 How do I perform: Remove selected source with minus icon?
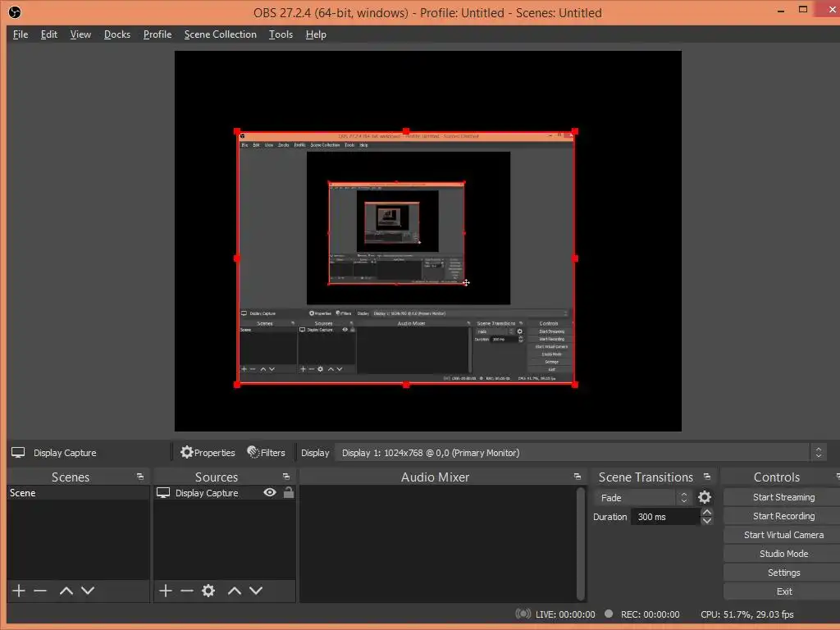(187, 591)
